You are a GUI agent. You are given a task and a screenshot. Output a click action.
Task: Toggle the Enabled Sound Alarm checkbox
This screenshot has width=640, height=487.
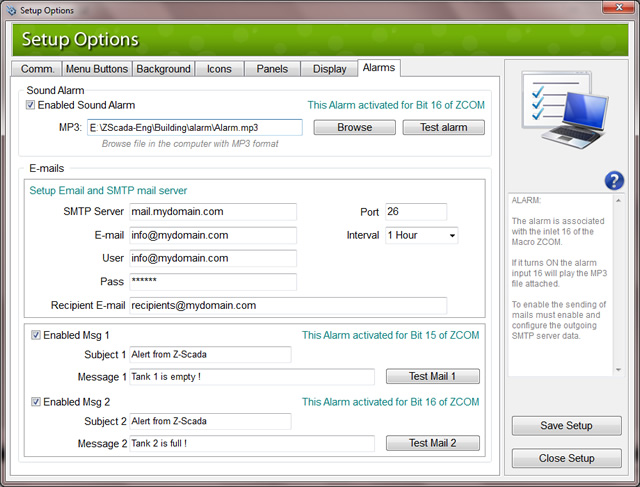pyautogui.click(x=31, y=105)
